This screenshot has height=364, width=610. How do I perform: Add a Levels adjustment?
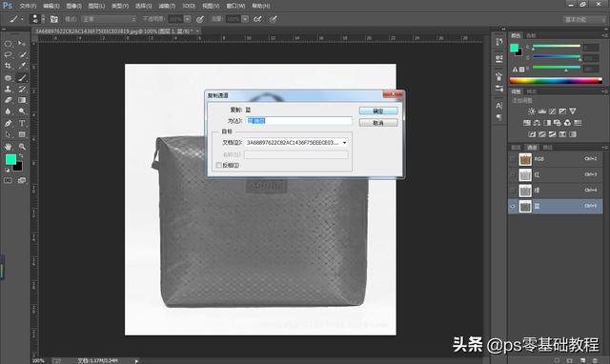[542, 111]
